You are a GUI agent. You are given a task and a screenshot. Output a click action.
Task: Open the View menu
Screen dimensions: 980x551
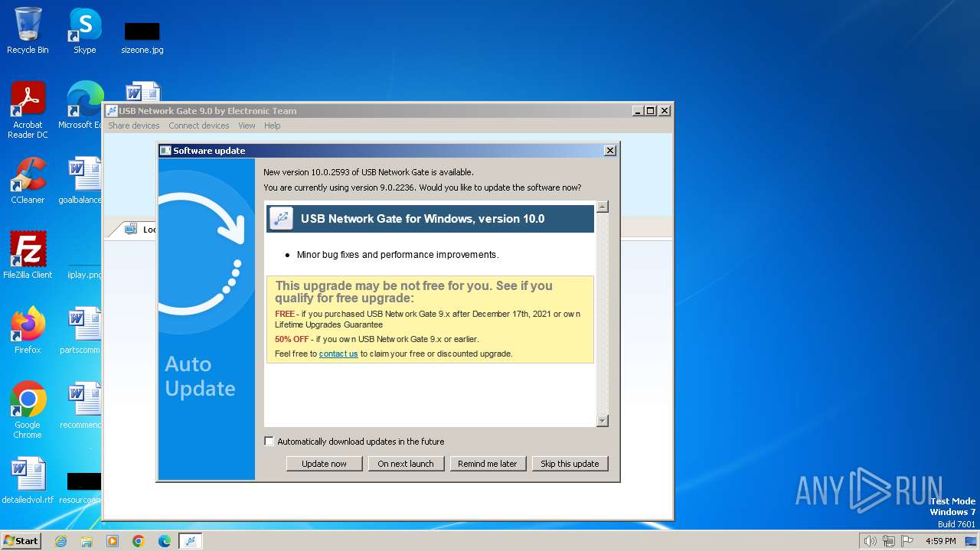pyautogui.click(x=247, y=126)
